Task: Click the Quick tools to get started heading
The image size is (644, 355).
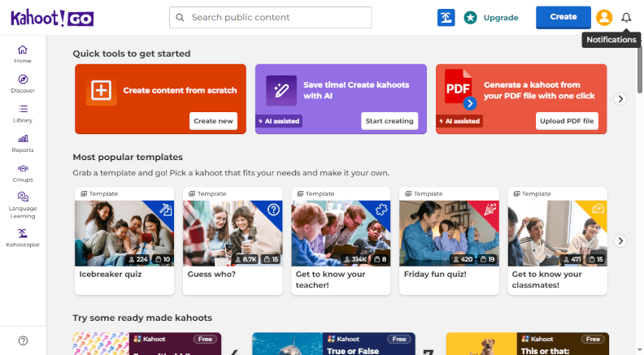Action: pos(132,54)
